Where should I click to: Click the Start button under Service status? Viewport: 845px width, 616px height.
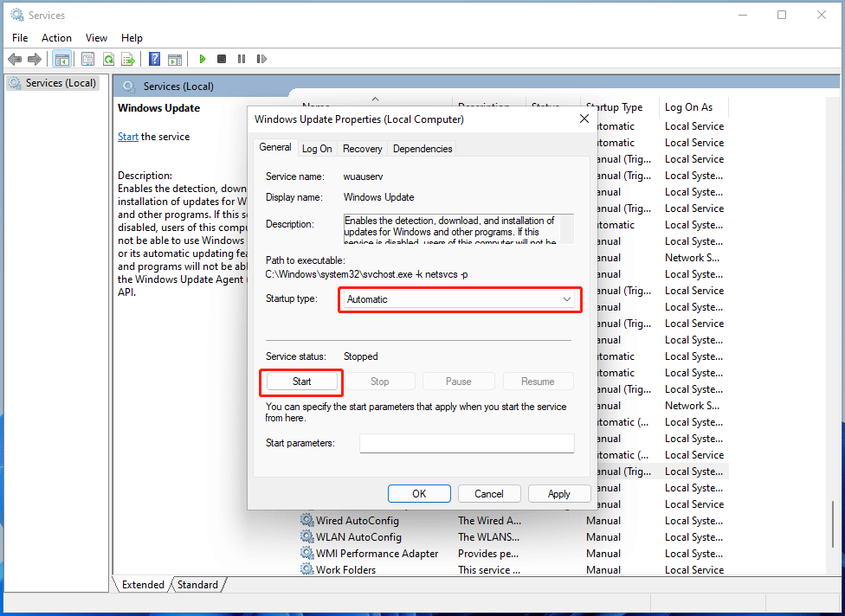click(302, 382)
